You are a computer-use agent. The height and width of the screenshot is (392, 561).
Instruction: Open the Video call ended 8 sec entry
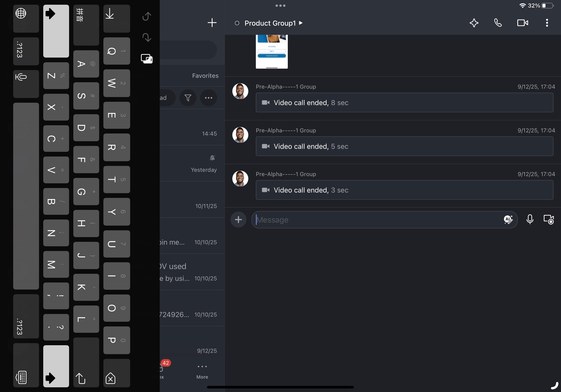tap(404, 103)
